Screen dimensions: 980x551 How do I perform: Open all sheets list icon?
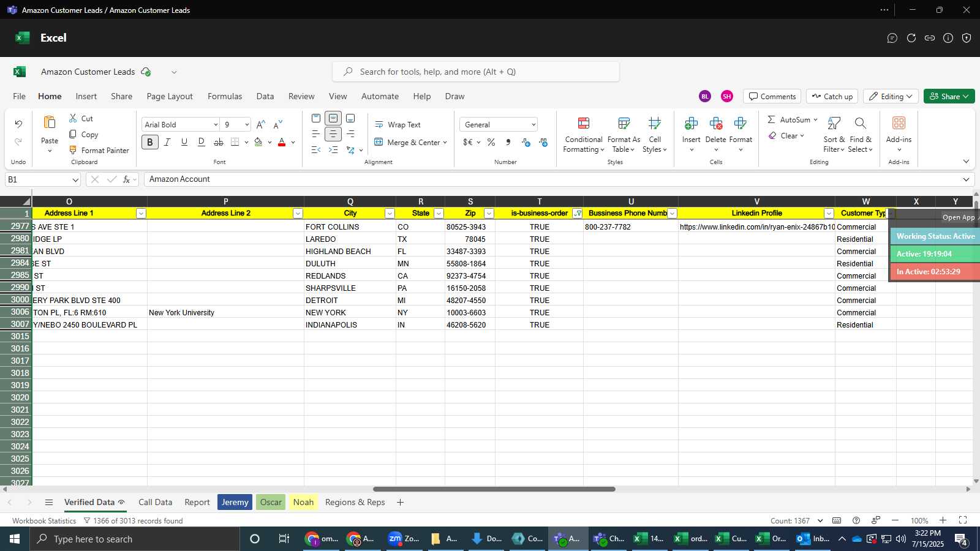(x=49, y=502)
